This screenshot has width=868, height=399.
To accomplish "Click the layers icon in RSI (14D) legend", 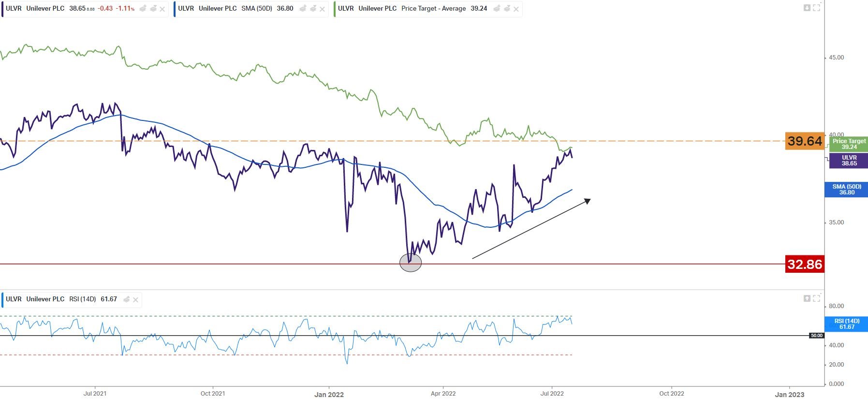I will 126,299.
